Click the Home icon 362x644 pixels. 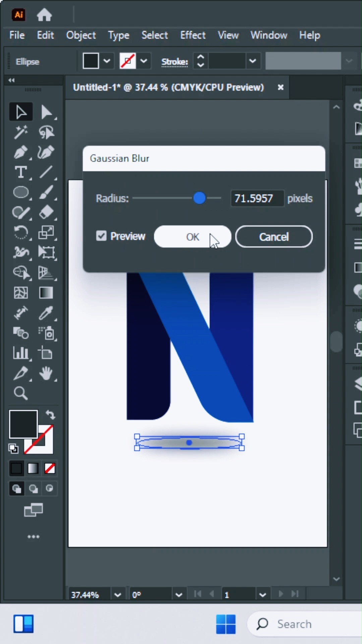click(x=44, y=15)
